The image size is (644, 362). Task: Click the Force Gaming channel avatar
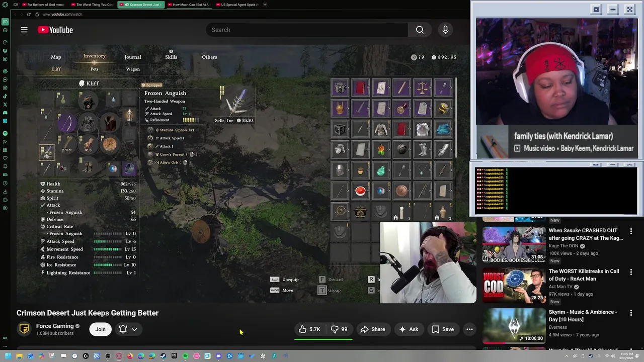[x=24, y=329]
